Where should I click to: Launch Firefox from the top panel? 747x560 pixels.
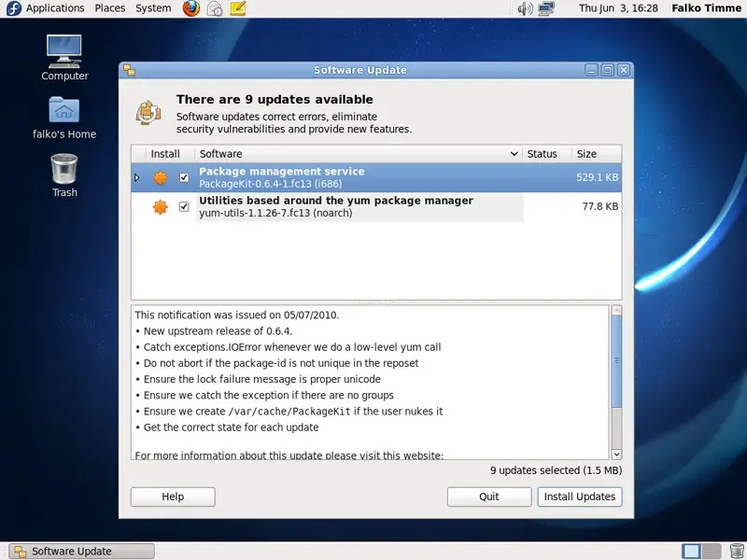(x=191, y=8)
